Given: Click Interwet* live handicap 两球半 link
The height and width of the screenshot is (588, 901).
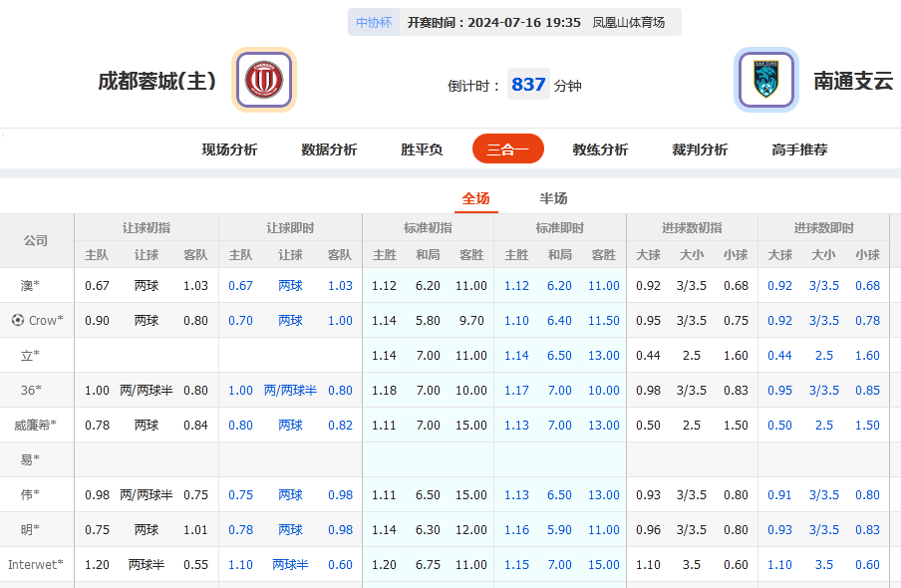Looking at the screenshot, I should pyautogui.click(x=290, y=564).
